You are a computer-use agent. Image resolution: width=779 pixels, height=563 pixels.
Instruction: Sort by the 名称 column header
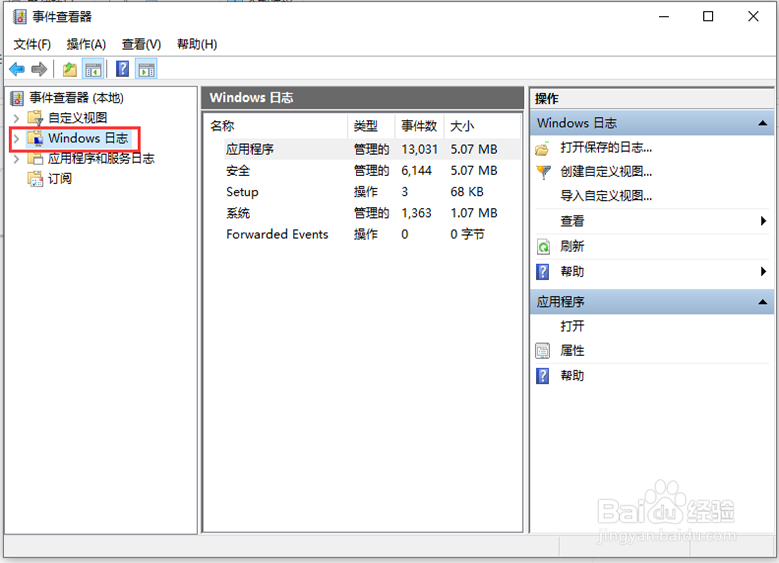click(x=276, y=126)
